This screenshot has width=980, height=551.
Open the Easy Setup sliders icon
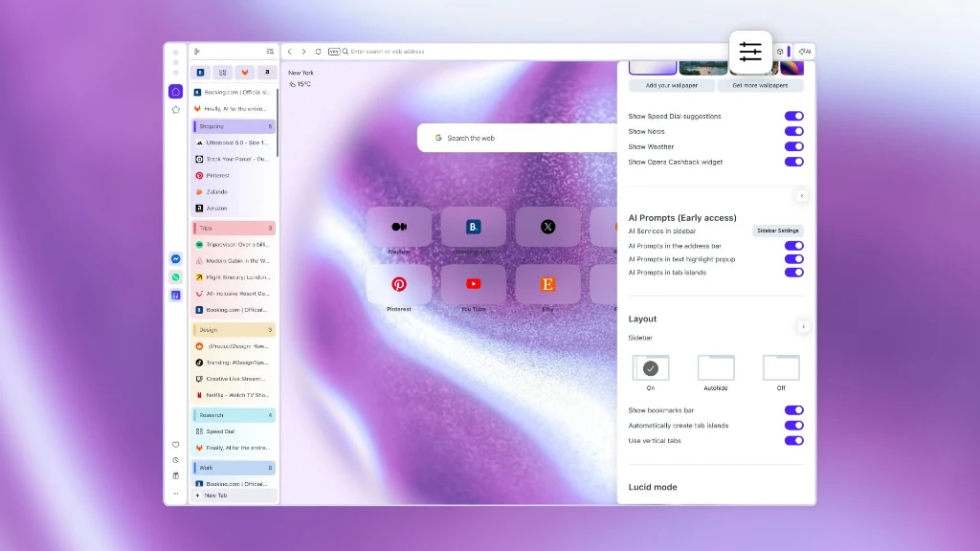750,52
